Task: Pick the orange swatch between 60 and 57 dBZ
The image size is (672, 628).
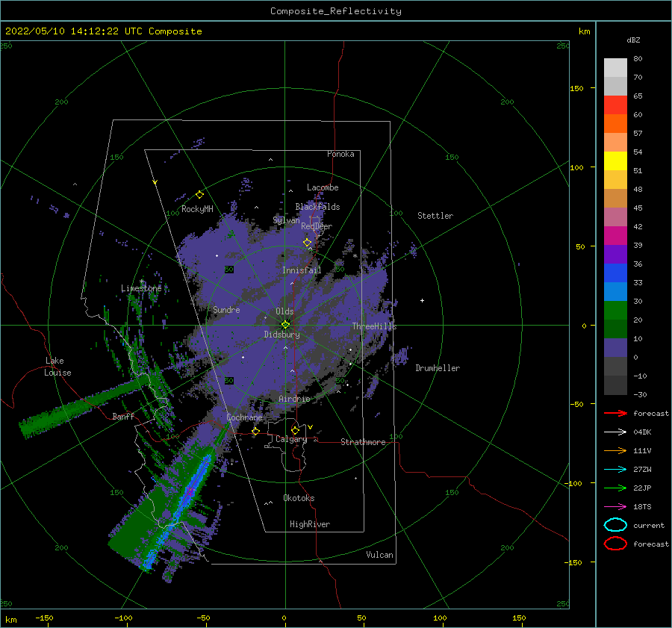Action: click(x=615, y=124)
